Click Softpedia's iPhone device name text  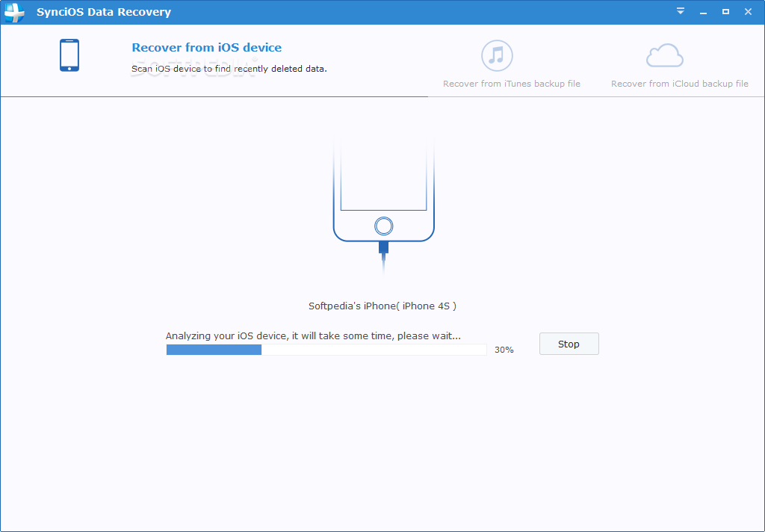[x=382, y=306]
